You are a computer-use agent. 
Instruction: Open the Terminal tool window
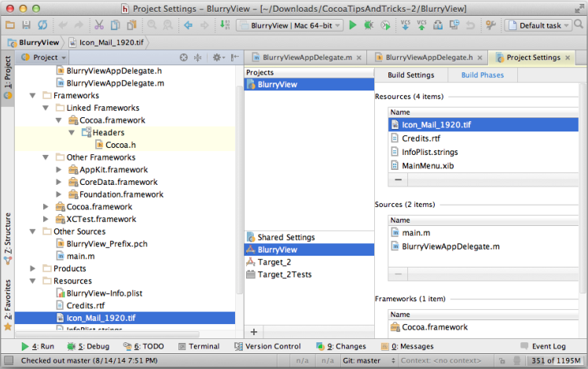199,346
